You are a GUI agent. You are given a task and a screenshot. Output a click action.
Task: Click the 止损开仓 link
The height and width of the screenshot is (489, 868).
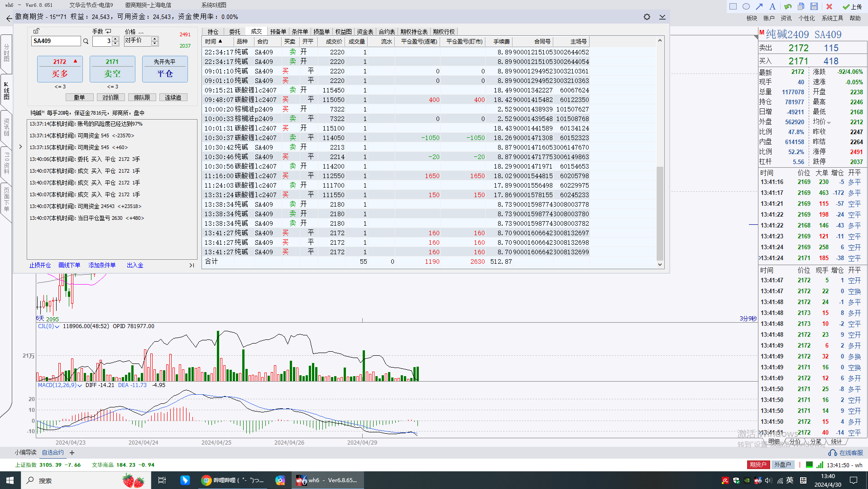40,265
